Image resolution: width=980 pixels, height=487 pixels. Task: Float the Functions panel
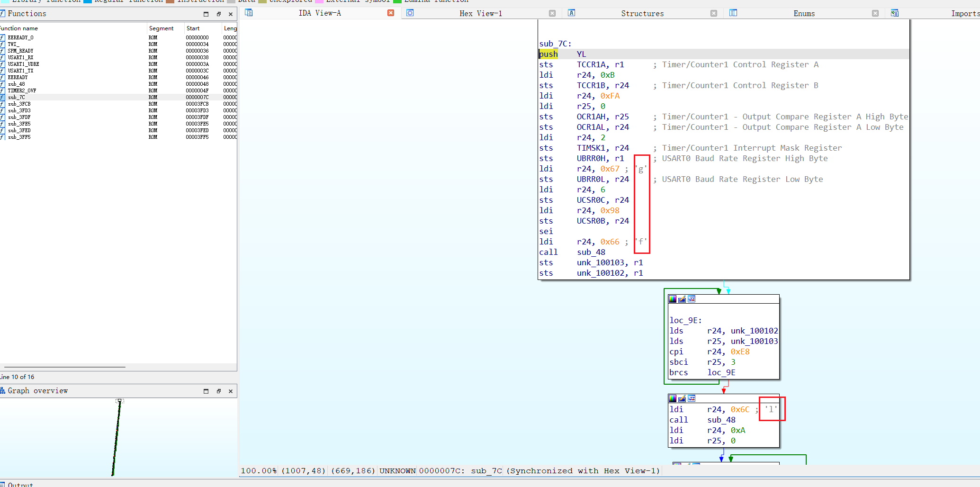click(x=219, y=14)
